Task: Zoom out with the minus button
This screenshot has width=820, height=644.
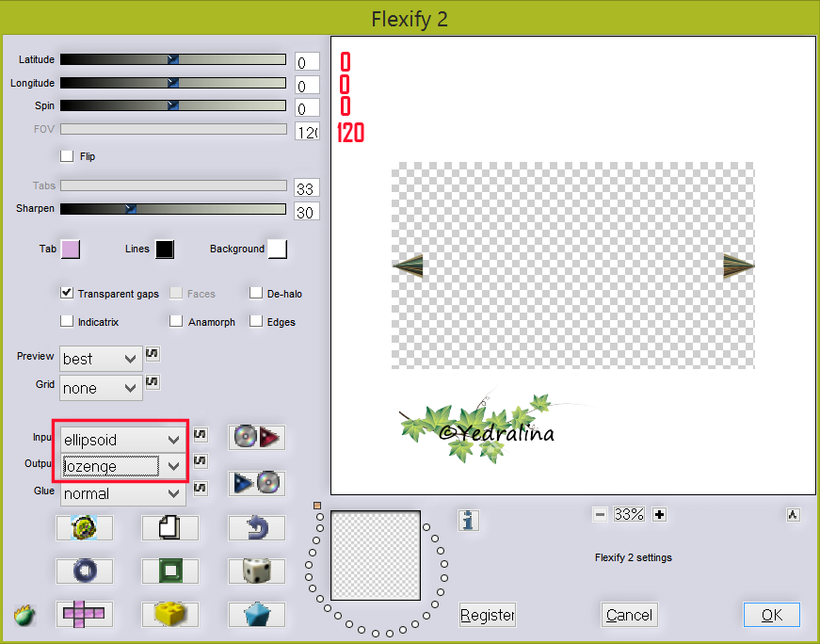Action: pos(600,515)
